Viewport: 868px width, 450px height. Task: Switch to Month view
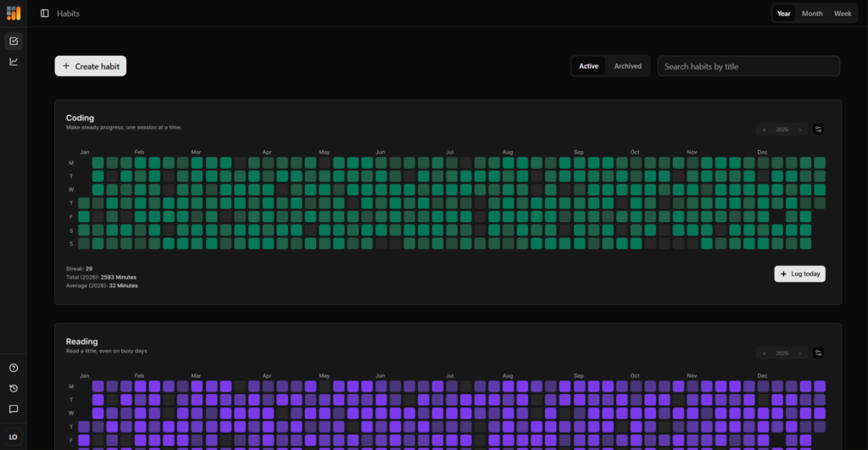pos(812,14)
